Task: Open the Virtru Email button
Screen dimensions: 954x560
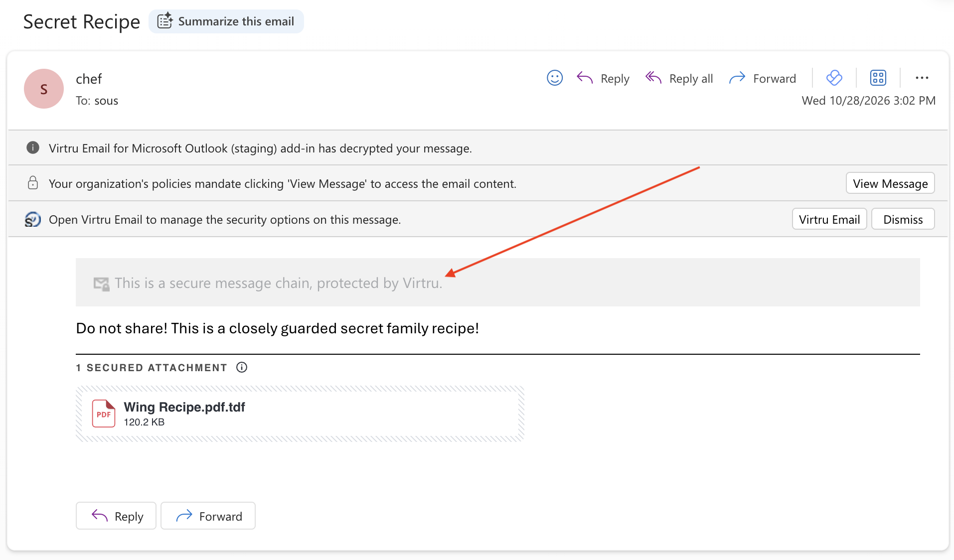Action: 829,219
